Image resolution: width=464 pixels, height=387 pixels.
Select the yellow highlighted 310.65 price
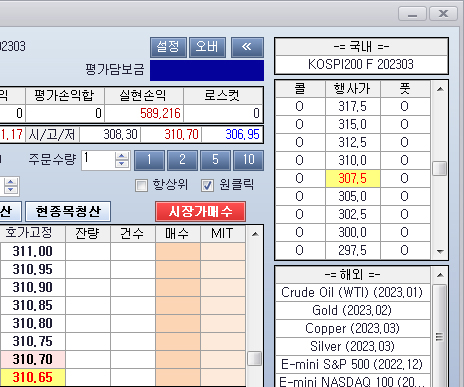pos(33,377)
